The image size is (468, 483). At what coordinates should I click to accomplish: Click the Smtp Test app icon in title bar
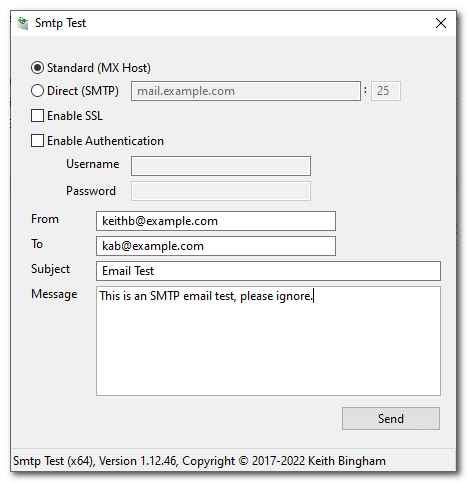(23, 23)
